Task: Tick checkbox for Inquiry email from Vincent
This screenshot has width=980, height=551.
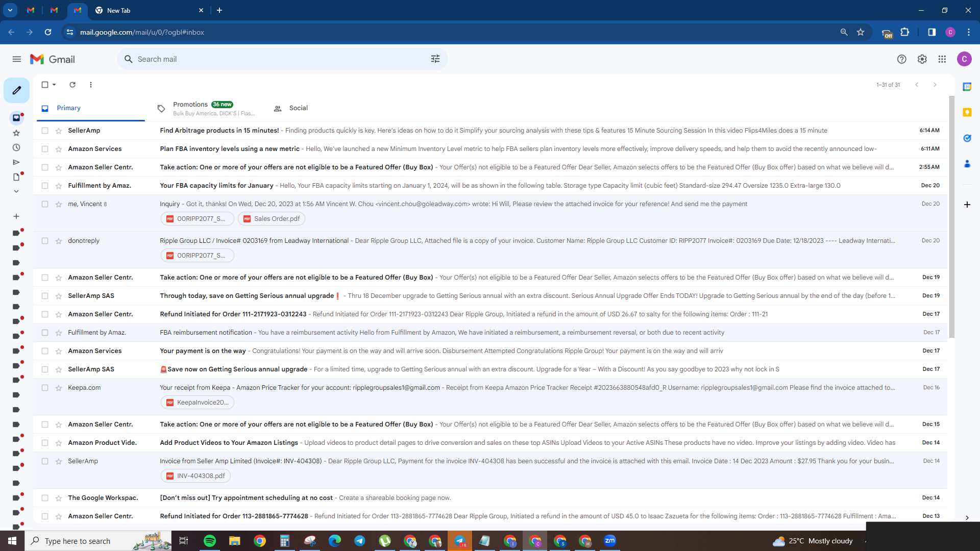Action: pyautogui.click(x=45, y=204)
